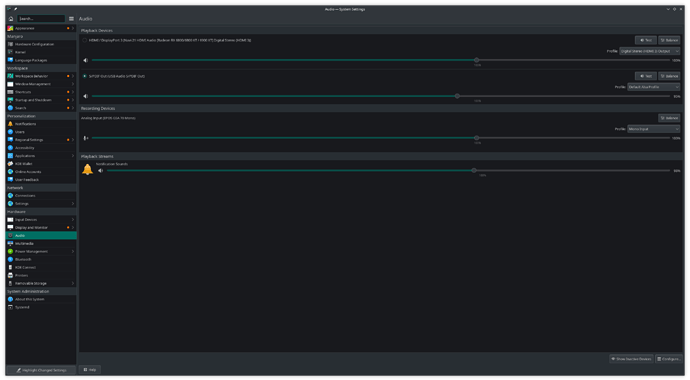Go to the System Settings home icon

[11, 18]
